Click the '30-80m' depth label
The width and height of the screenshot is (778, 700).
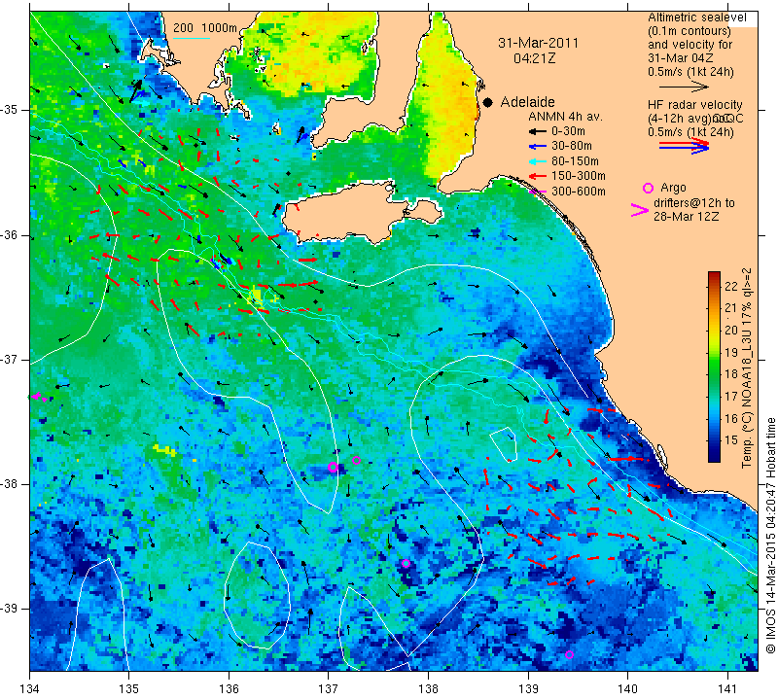[x=572, y=146]
